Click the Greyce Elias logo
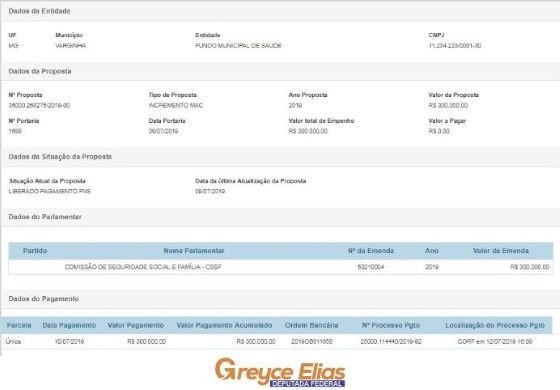Screen dimensions: 560x390 point(280,372)
